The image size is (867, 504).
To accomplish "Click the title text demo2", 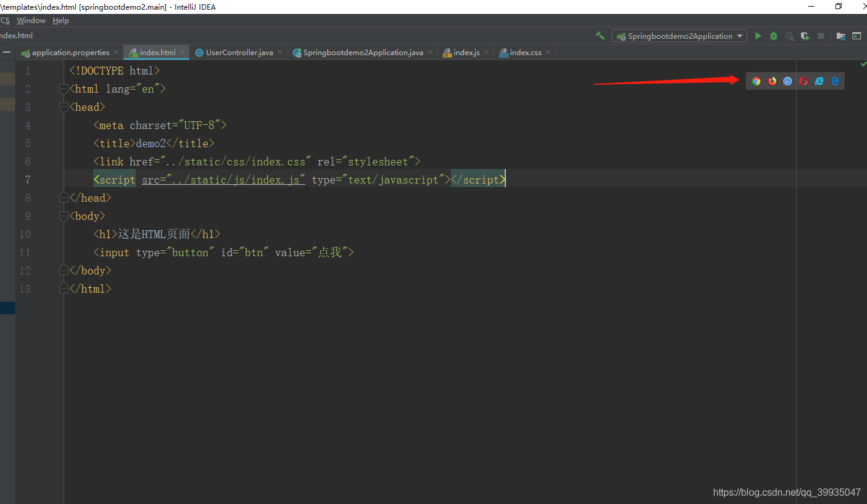I will (151, 144).
